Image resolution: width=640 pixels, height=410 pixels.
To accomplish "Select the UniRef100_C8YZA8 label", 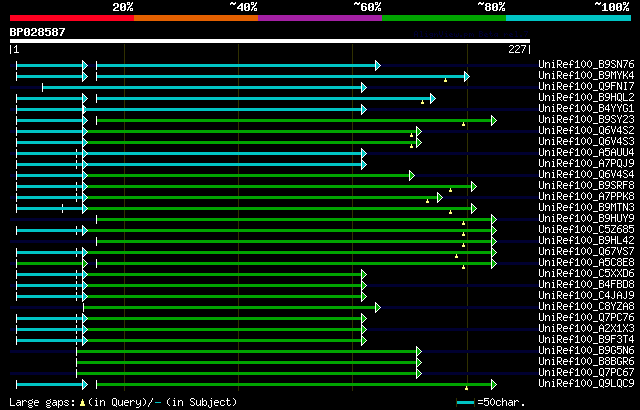I will [586, 307].
